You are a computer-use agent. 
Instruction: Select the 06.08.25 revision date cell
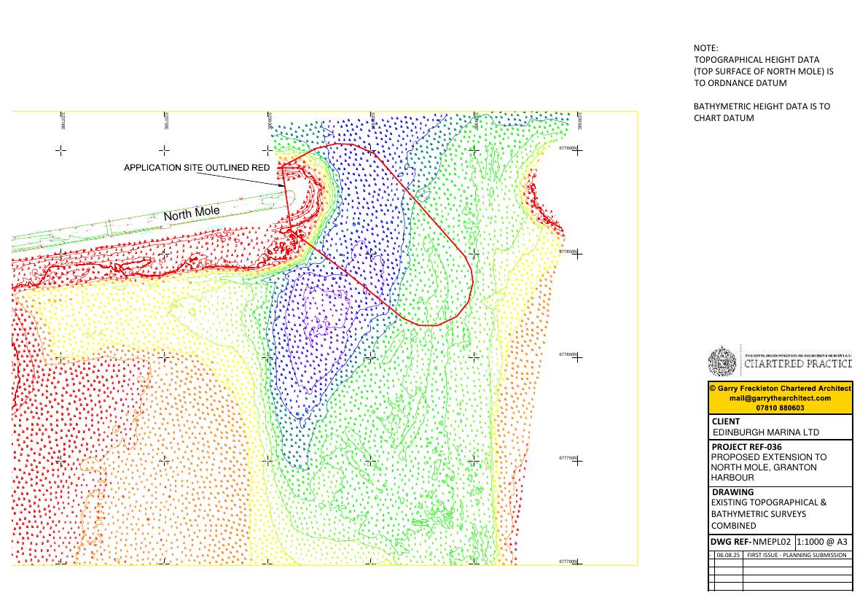pos(728,555)
